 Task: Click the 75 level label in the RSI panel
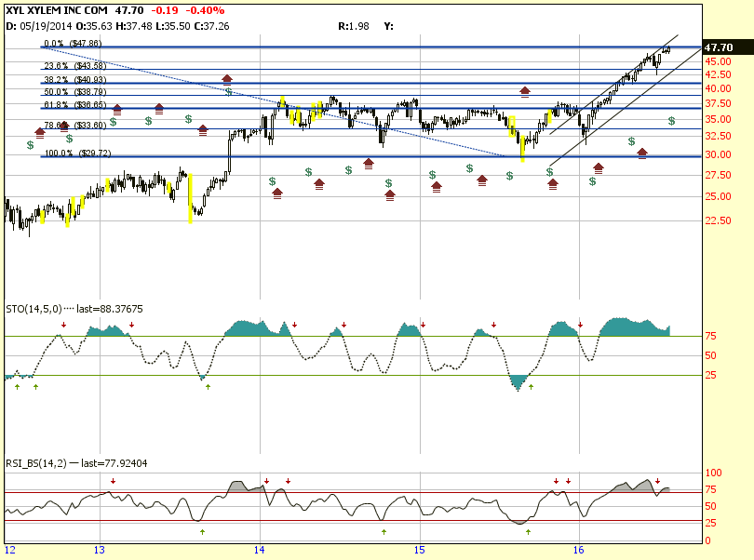pos(711,490)
